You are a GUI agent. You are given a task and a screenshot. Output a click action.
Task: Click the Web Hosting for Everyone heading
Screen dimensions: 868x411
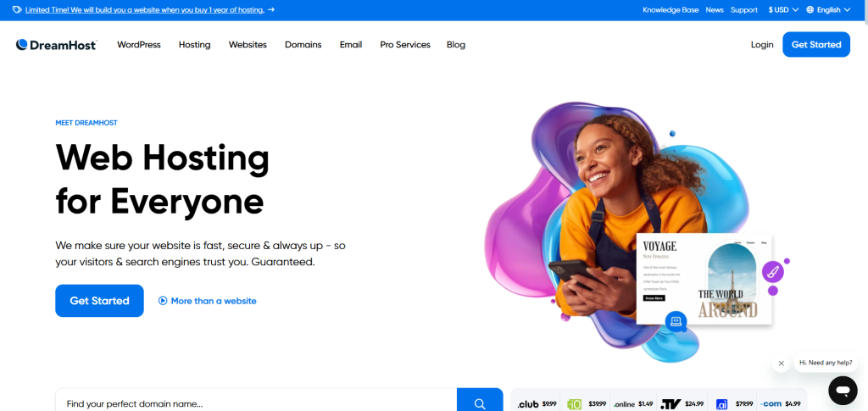162,179
